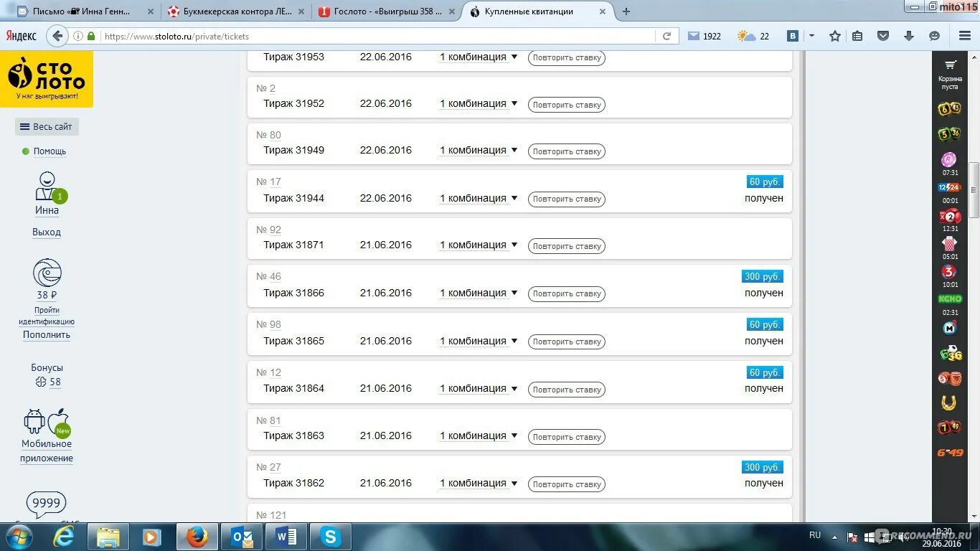The width and height of the screenshot is (980, 551).
Task: Expand combinations for Тираж 31864
Action: coord(479,388)
